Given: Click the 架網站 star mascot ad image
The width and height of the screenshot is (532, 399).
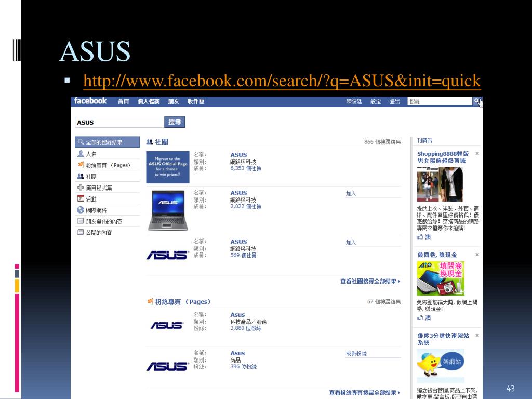Looking at the screenshot, I should tap(441, 366).
